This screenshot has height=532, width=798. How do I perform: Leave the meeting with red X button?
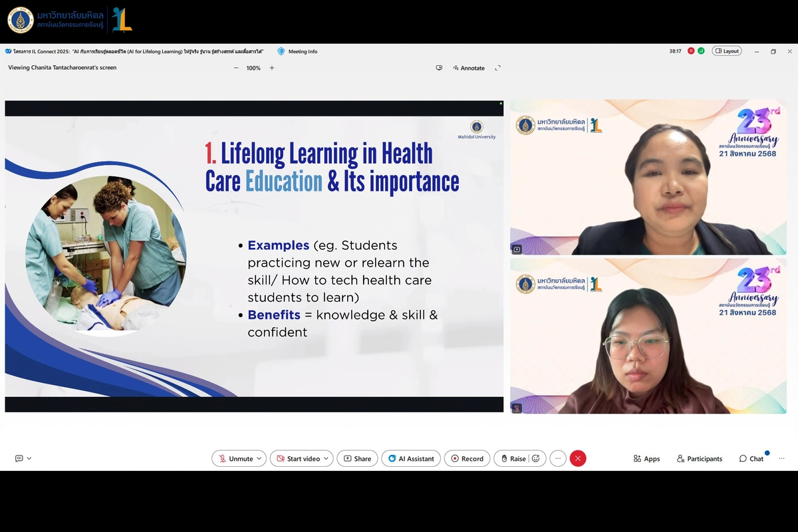coord(578,458)
